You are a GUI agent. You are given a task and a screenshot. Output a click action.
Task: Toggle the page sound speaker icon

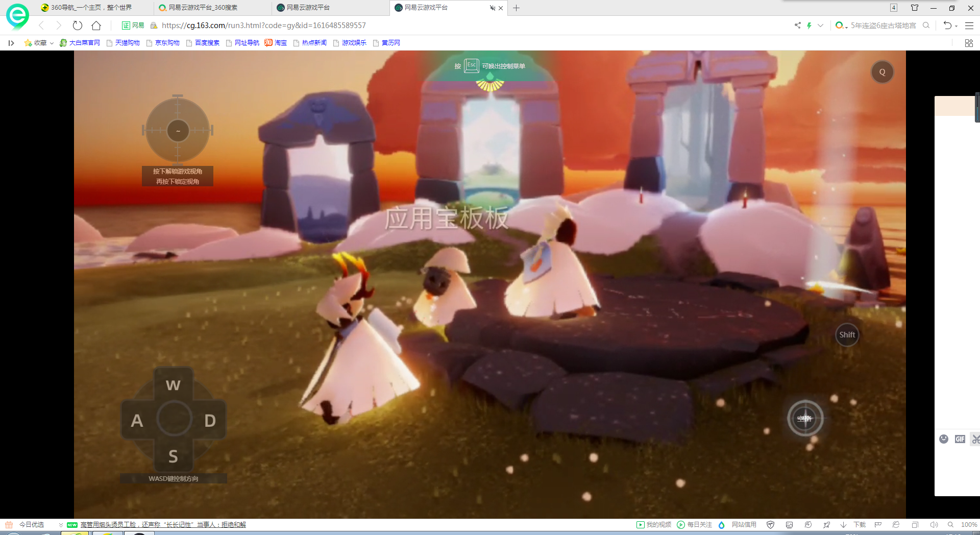pyautogui.click(x=934, y=525)
